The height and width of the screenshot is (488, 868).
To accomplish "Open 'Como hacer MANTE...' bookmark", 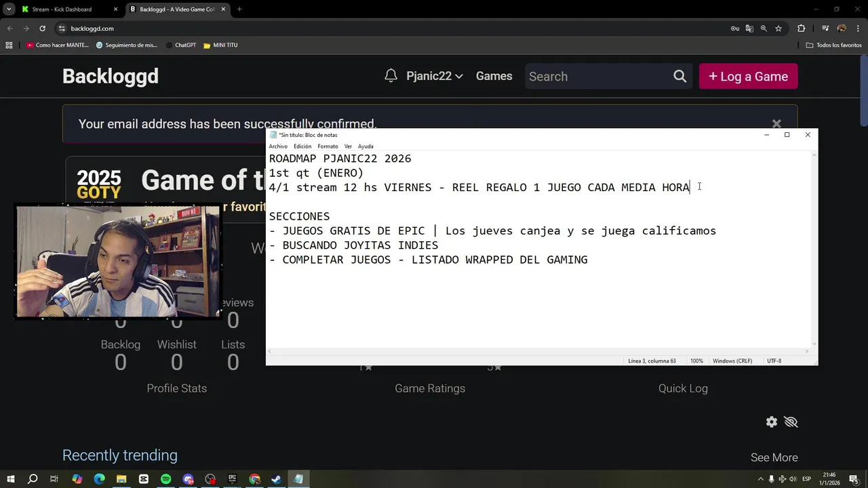I will (58, 45).
